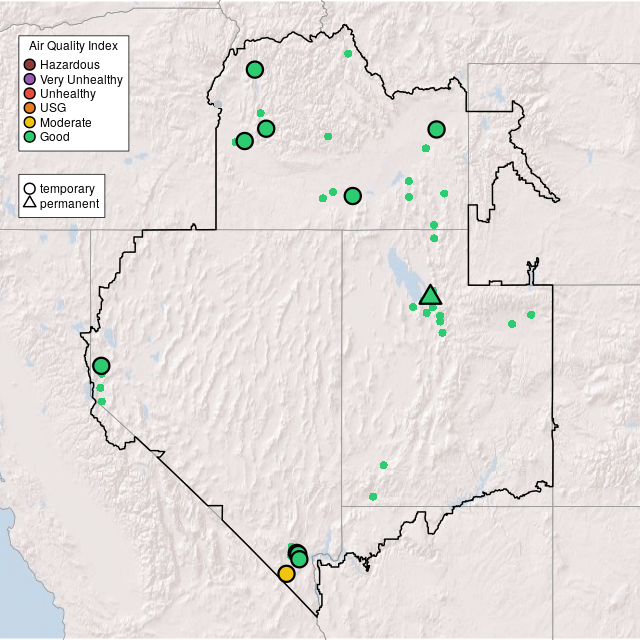This screenshot has width=640, height=640.
Task: Select the USG orange legend swatch
Action: coord(30,108)
